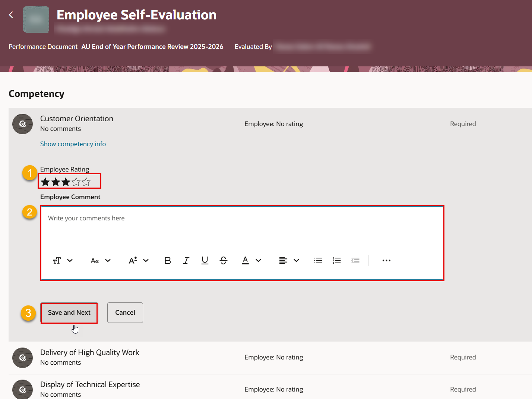Click the Employee Self-Evaluation page title

coord(137,15)
